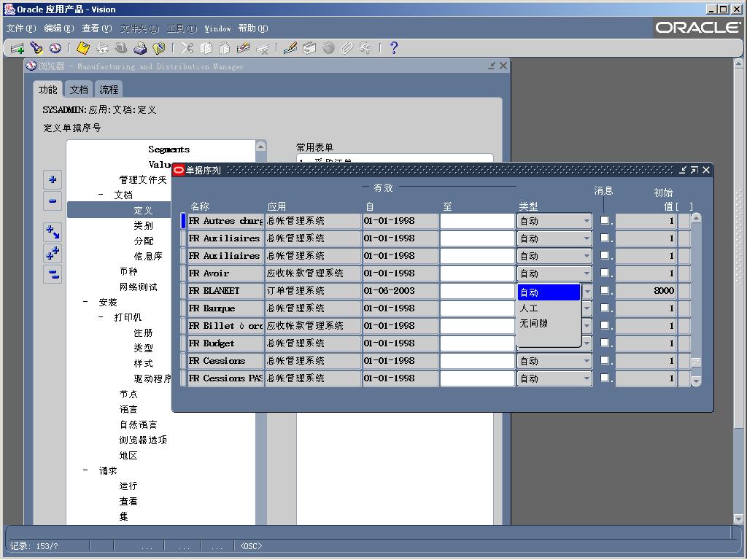Toggle message checkbox for FR Billet row

605,326
